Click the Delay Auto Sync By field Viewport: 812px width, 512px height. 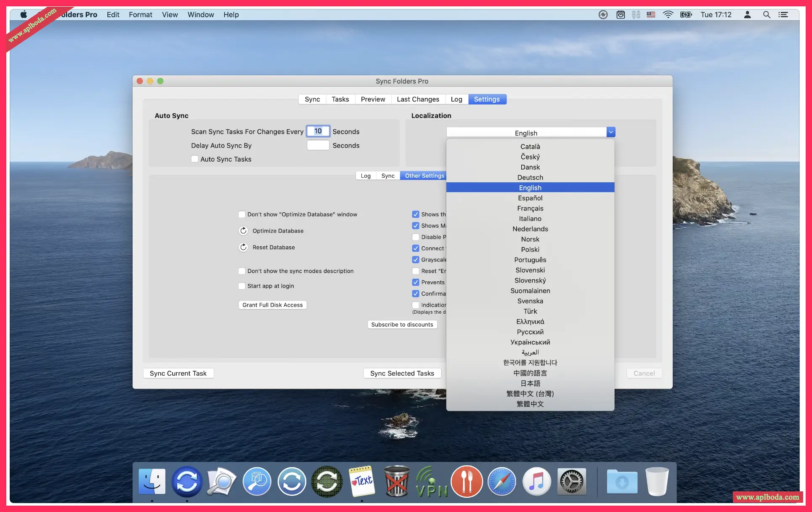coord(318,145)
